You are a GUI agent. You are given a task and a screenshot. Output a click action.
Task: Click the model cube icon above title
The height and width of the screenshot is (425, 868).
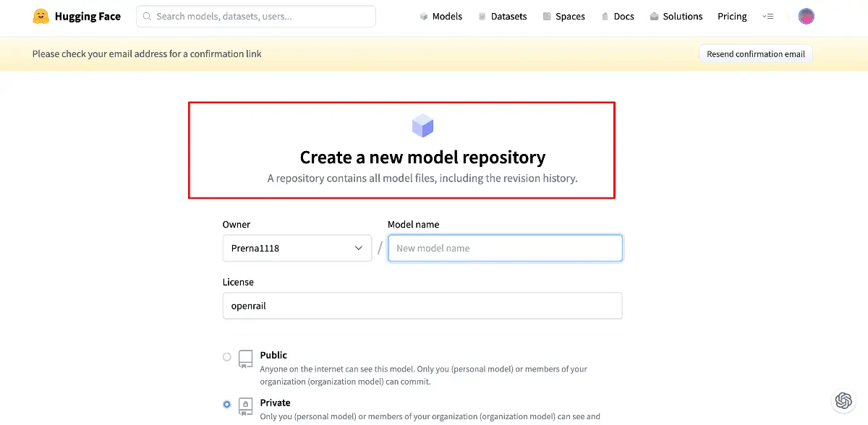click(x=422, y=126)
